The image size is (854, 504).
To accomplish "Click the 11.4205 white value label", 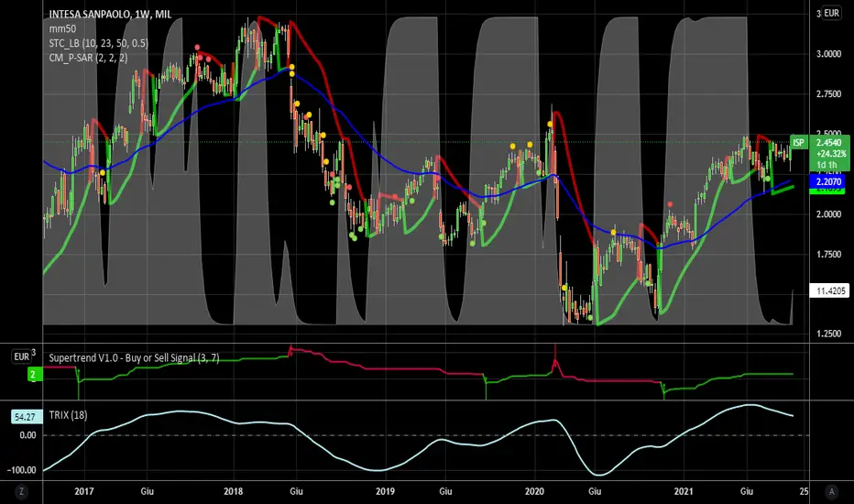I will 830,291.
